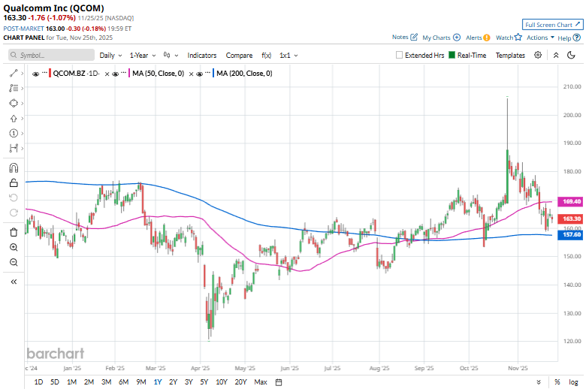Delete drawings with the trash icon

point(14,232)
